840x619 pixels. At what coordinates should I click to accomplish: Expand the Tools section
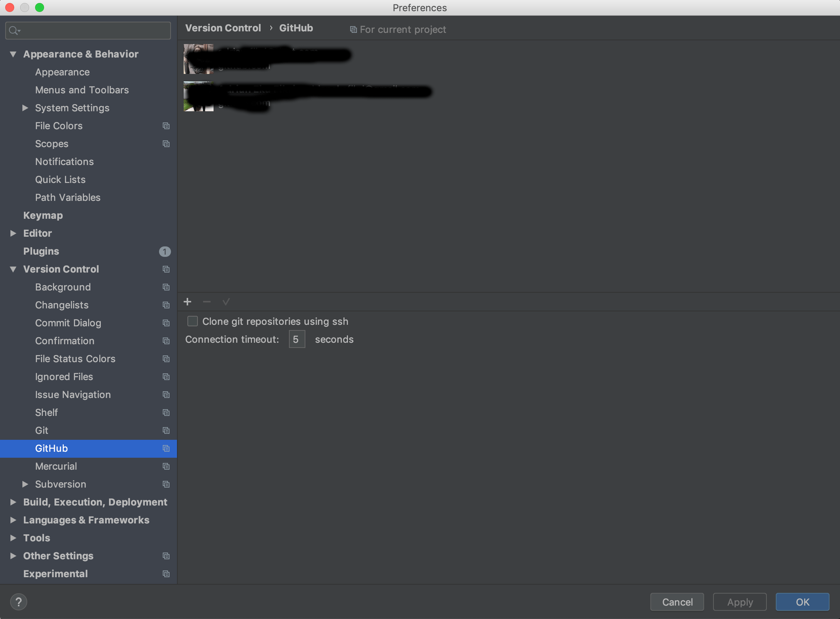tap(13, 538)
